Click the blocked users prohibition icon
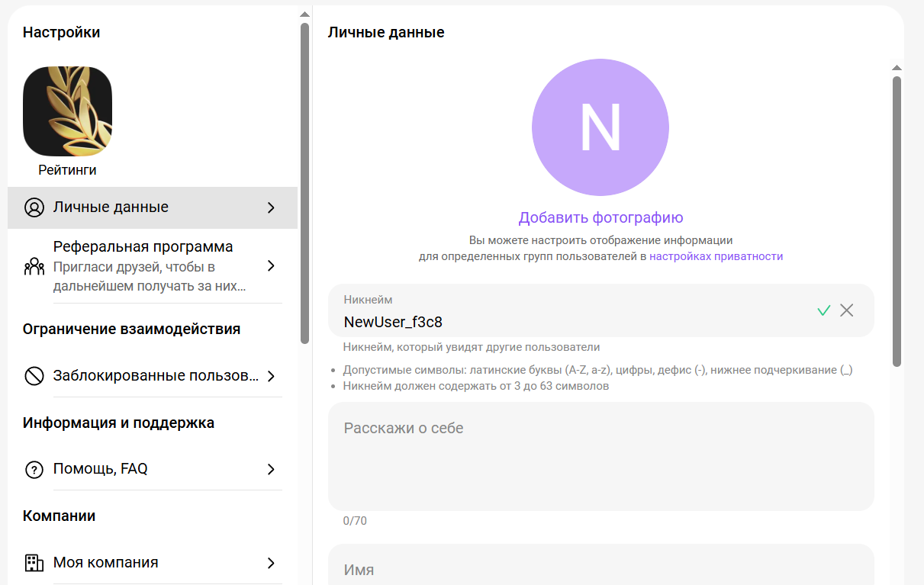Image resolution: width=924 pixels, height=585 pixels. click(x=34, y=376)
